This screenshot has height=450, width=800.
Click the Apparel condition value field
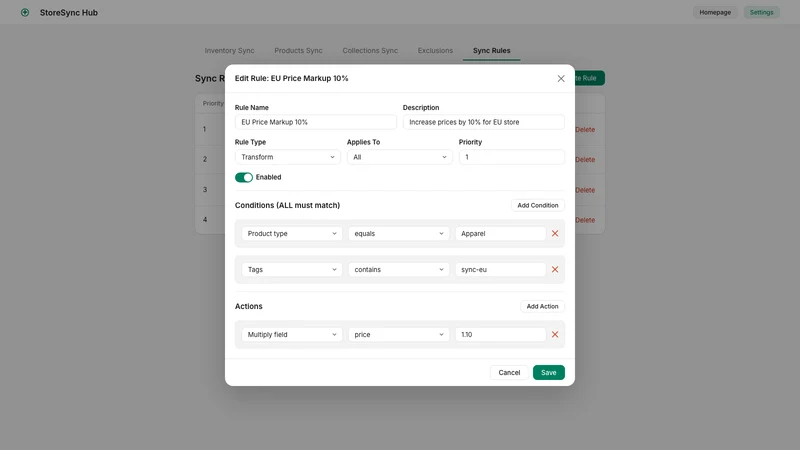pos(501,234)
